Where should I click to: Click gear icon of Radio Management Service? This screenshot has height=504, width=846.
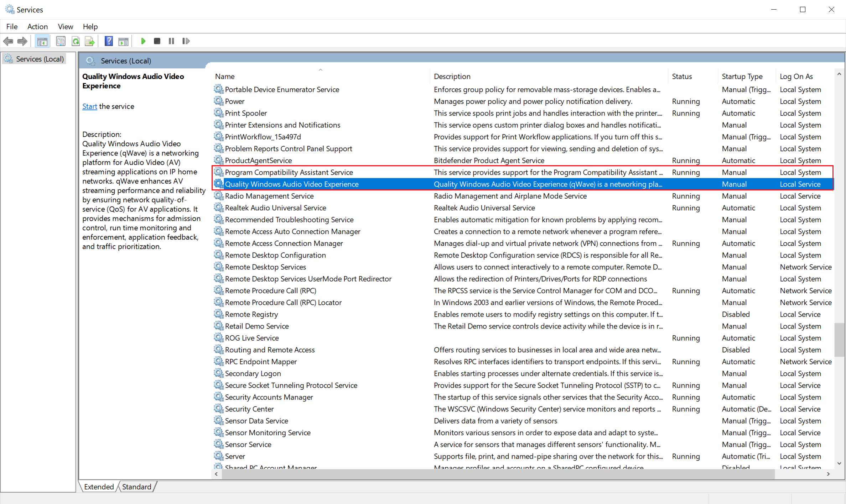click(x=218, y=196)
